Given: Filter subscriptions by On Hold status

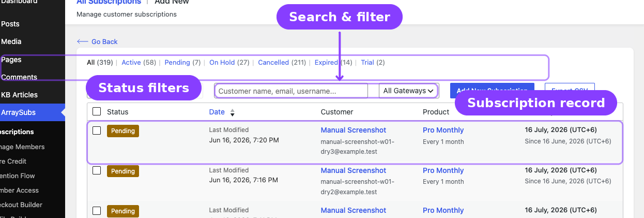Looking at the screenshot, I should click(229, 62).
